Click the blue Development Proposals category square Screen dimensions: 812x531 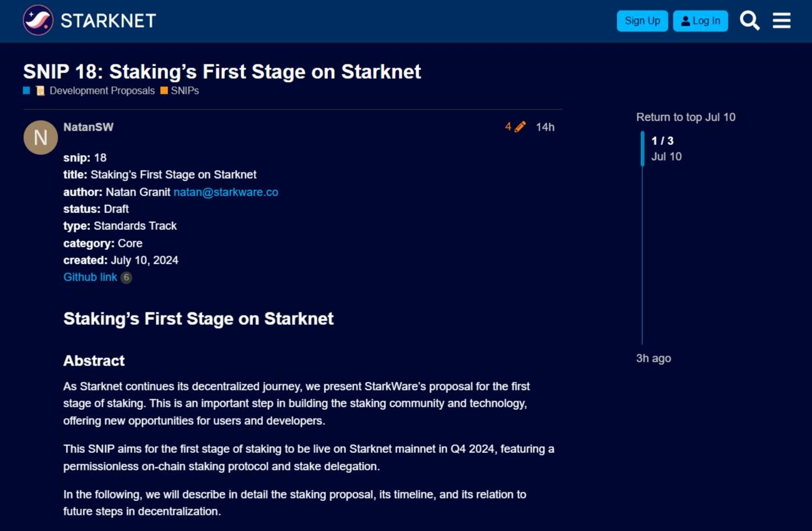click(27, 91)
